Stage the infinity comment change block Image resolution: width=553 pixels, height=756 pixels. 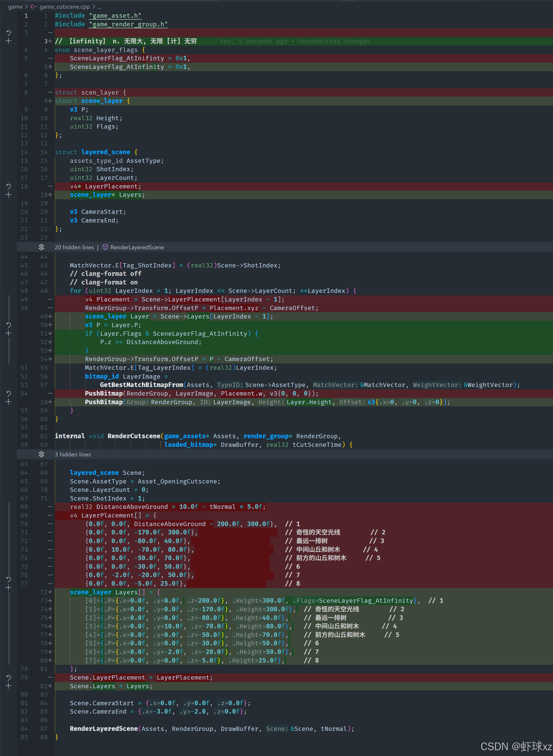point(9,41)
